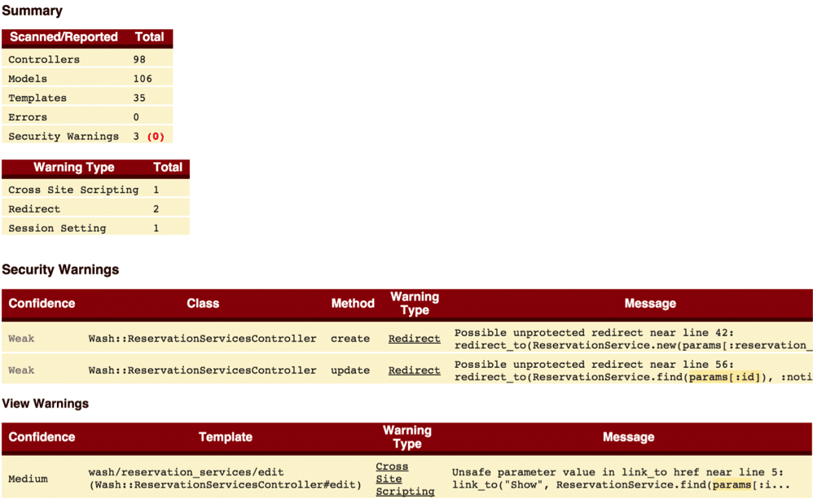Open the Redirect link in the create row
This screenshot has width=813, height=504.
pos(414,339)
